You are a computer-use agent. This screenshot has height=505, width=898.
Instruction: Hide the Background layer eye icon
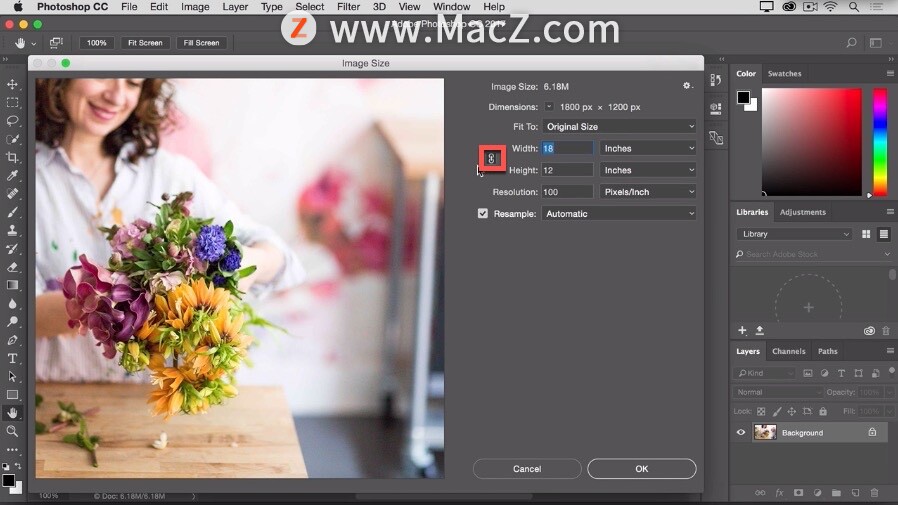[741, 432]
